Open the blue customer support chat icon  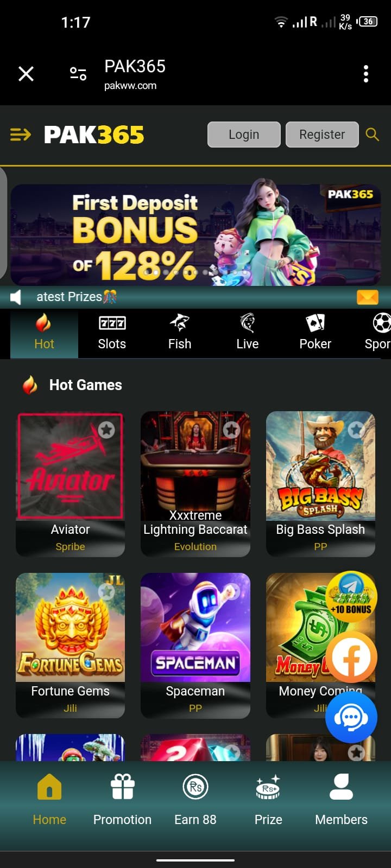[x=351, y=717]
